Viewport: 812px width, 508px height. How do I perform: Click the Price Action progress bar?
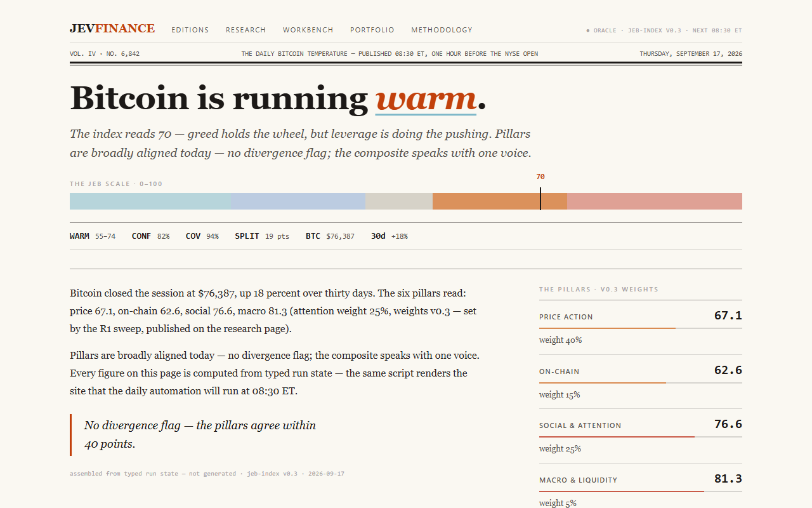point(641,328)
